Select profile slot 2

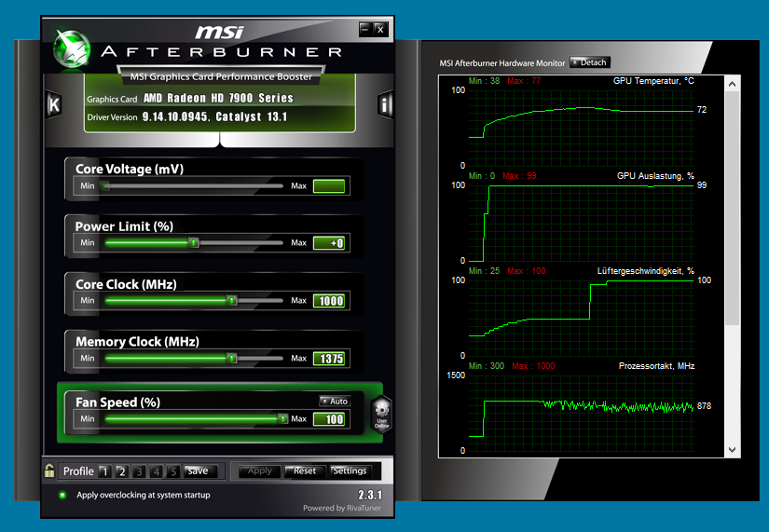(x=121, y=471)
